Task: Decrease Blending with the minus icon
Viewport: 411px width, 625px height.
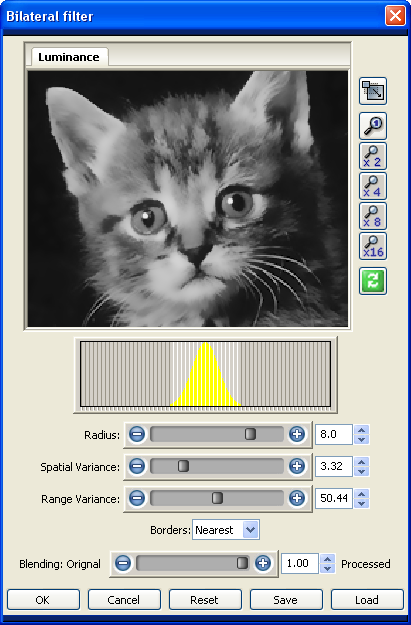Action: tap(123, 563)
